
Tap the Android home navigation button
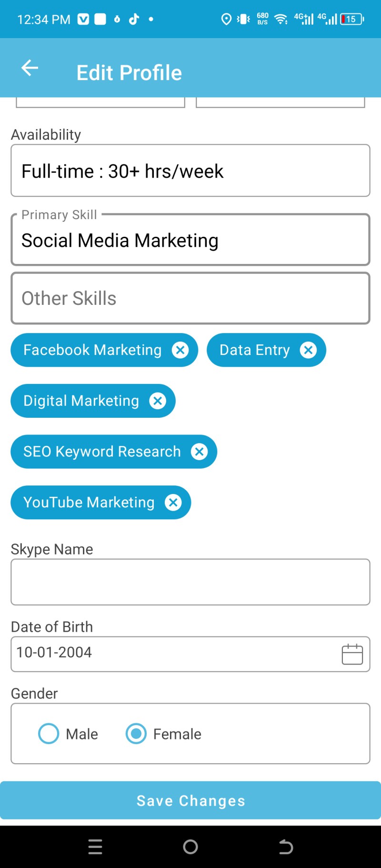[190, 847]
